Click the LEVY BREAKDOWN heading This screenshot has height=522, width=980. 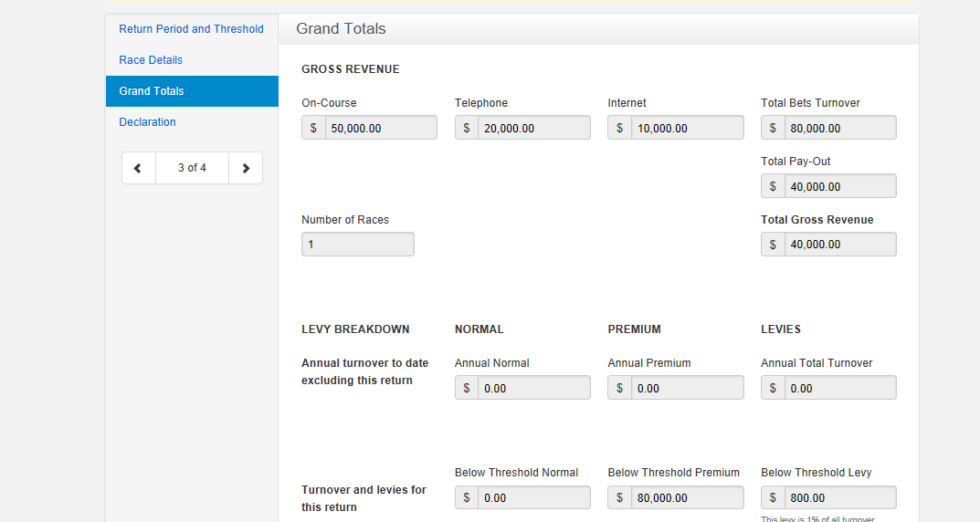coord(355,329)
